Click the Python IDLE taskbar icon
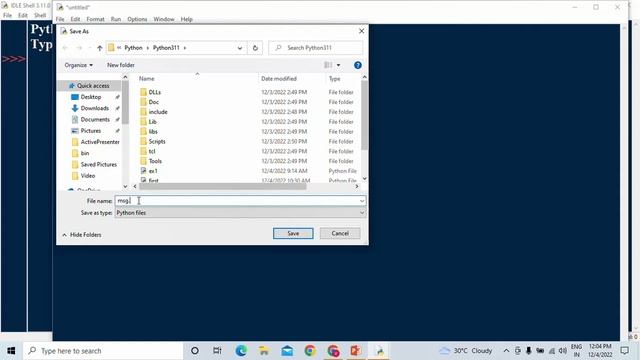The height and width of the screenshot is (360, 640). tap(380, 351)
